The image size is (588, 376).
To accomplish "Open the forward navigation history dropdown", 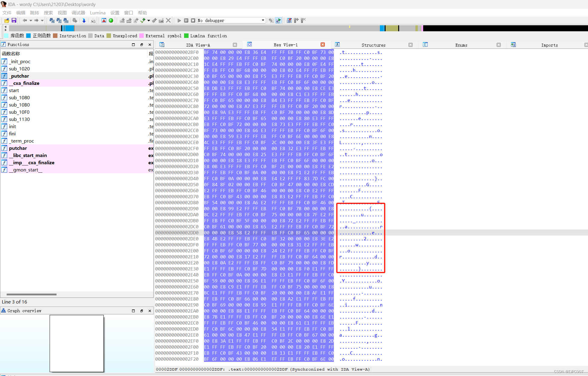I will click(x=42, y=20).
